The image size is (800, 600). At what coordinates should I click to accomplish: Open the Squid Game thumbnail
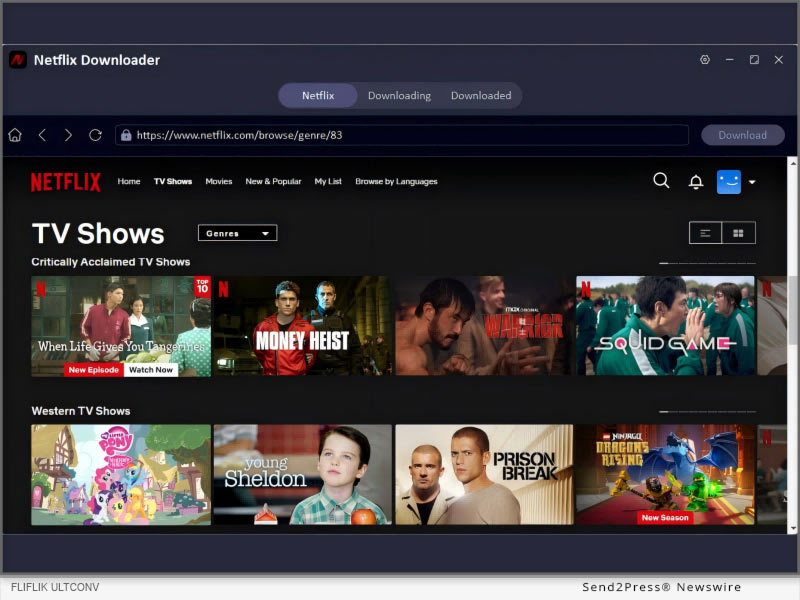pos(664,324)
